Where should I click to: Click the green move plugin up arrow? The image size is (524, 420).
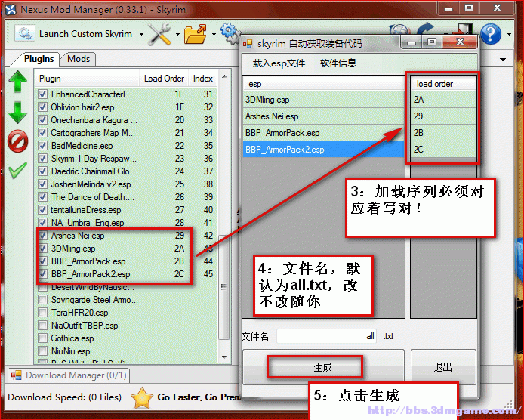coord(17,82)
